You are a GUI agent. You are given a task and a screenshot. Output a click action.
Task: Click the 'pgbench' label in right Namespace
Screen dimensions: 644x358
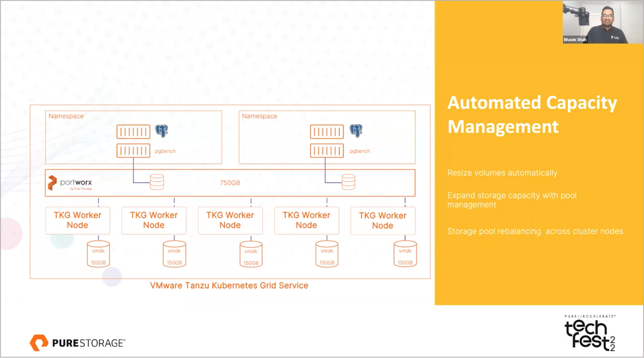click(360, 151)
